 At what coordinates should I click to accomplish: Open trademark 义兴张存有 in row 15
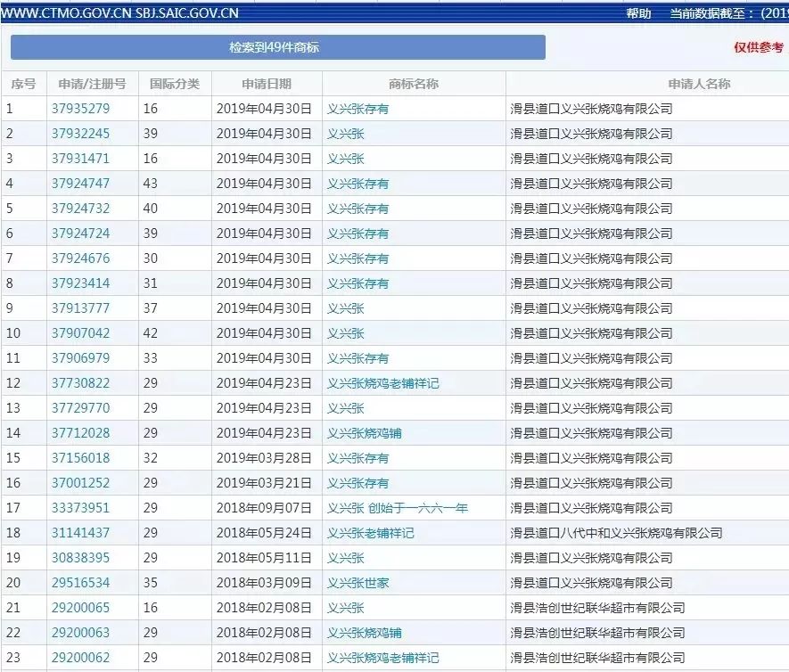pos(358,458)
